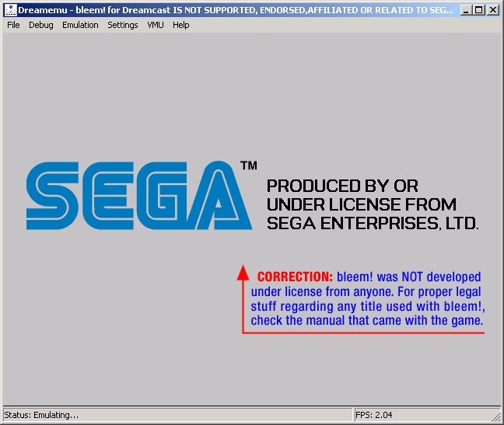
Task: Click the 'FPS: 2.04' status bar readout
Action: [373, 415]
